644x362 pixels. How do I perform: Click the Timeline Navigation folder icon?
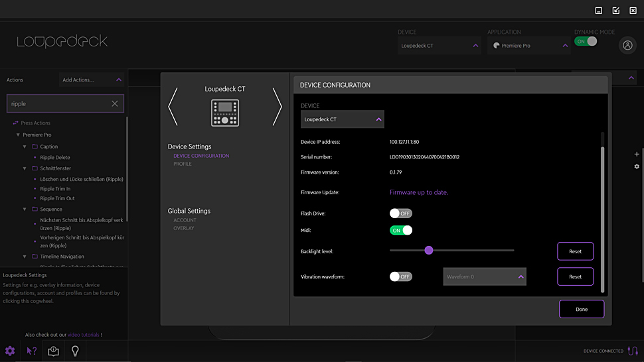[35, 256]
